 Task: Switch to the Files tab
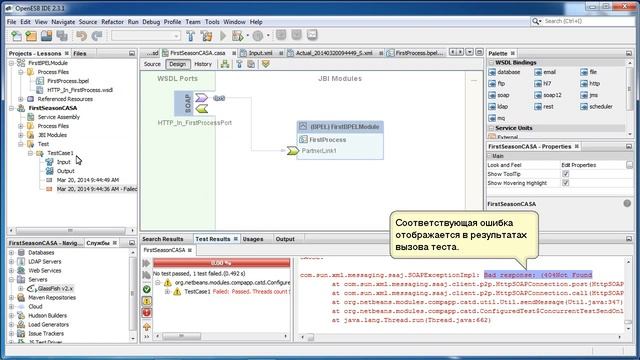80,53
